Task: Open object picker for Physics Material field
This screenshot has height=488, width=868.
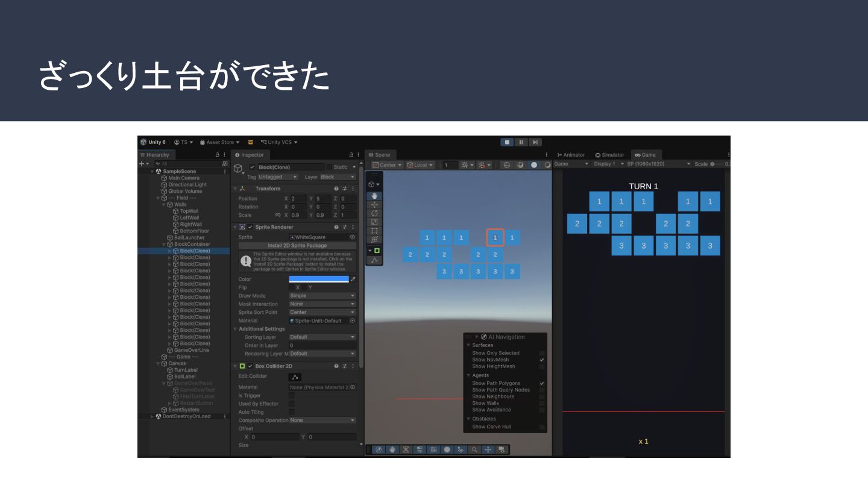Action: tap(353, 387)
